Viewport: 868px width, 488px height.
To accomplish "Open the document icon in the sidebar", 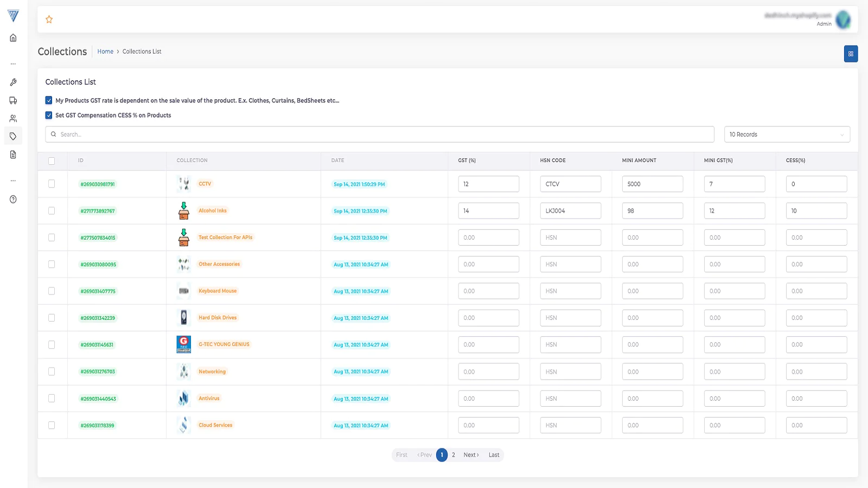I will 13,155.
